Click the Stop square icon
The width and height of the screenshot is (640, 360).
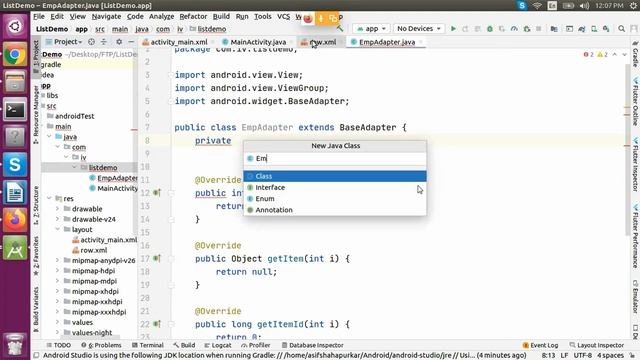(x=539, y=29)
